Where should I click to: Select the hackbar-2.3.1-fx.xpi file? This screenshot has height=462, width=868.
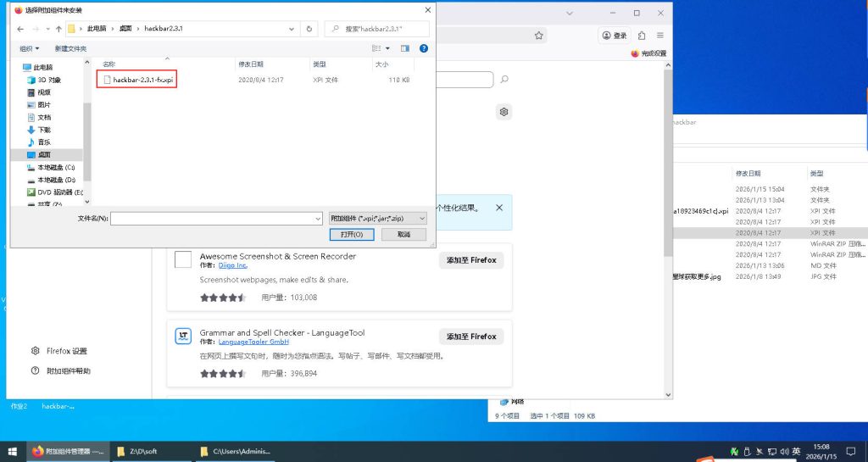pyautogui.click(x=142, y=80)
